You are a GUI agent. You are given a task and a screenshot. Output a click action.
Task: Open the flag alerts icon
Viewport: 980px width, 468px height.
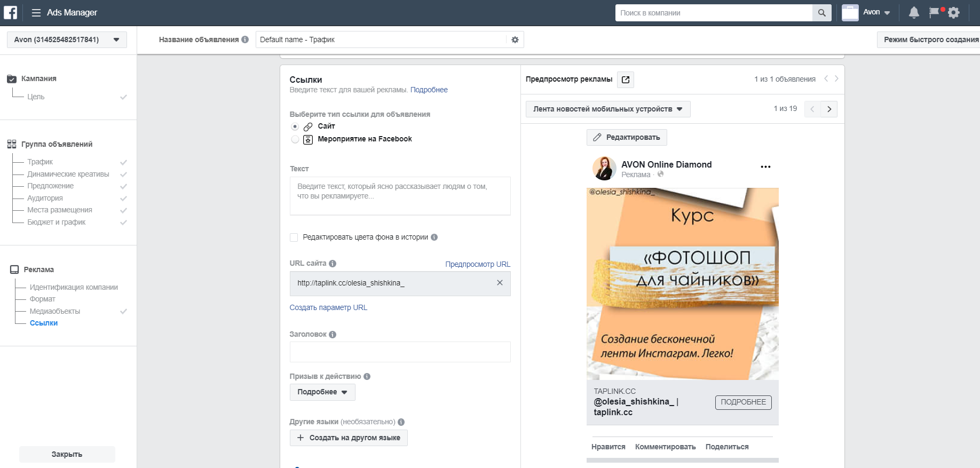[x=934, y=12]
